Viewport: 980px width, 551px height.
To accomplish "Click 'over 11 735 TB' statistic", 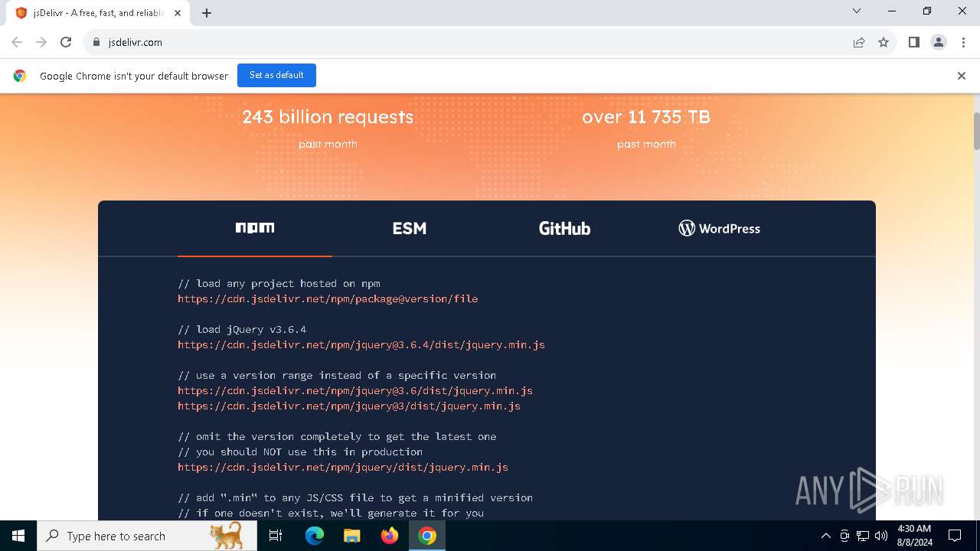I will (x=646, y=117).
